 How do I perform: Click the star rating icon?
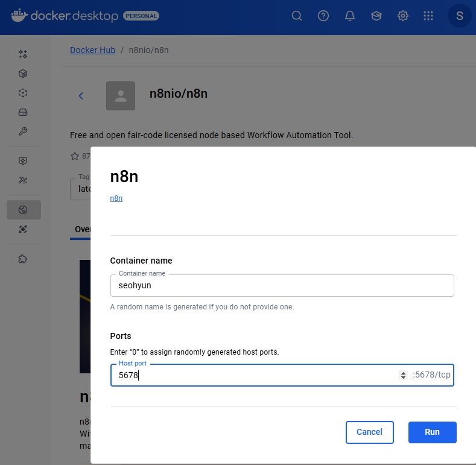click(x=75, y=156)
